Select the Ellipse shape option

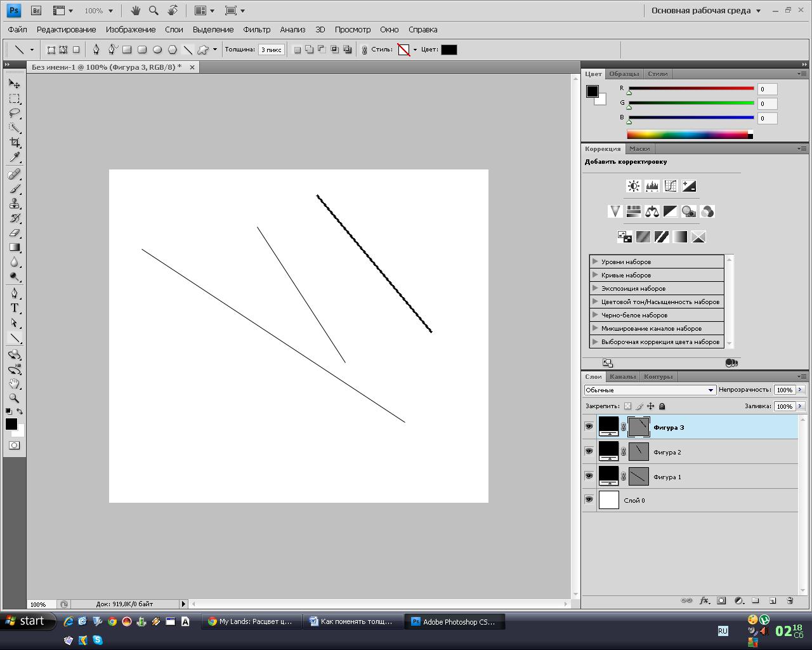157,50
